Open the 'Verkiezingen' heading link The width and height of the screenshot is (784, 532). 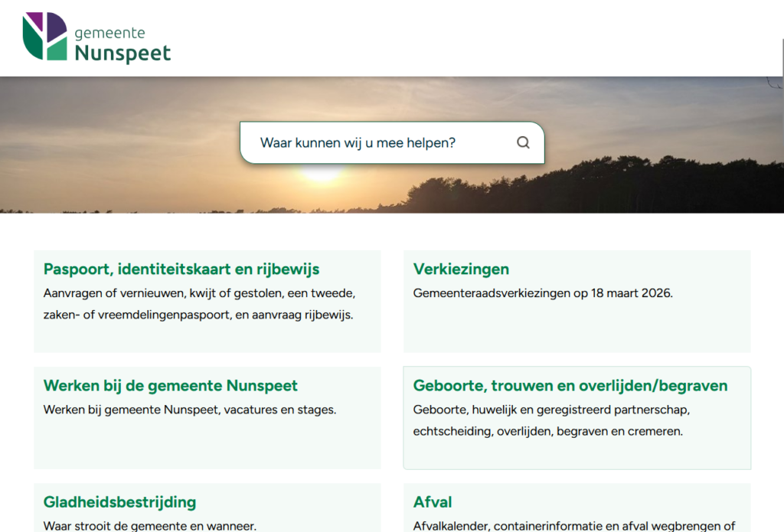coord(461,269)
